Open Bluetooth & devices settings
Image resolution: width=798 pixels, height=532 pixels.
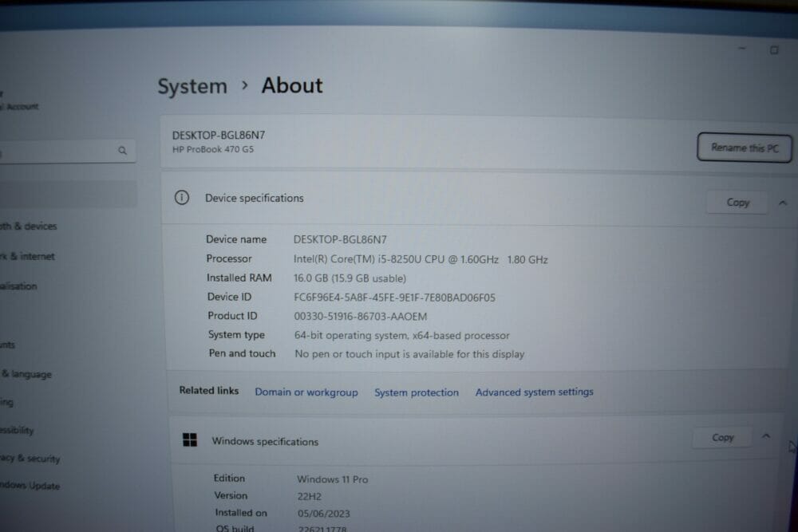point(28,227)
